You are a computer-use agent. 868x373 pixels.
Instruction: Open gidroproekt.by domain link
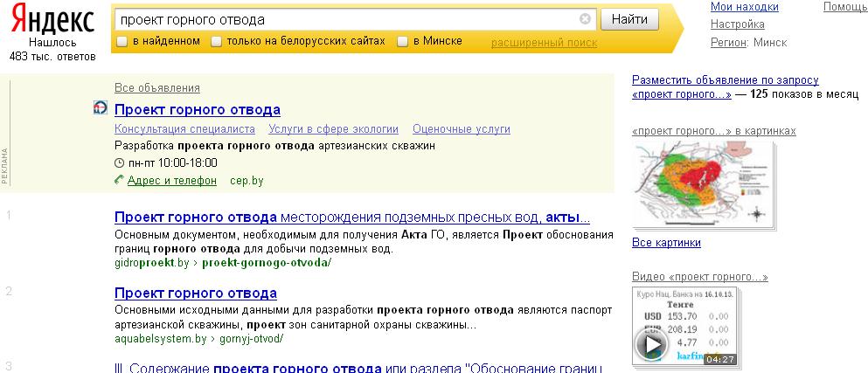click(152, 262)
